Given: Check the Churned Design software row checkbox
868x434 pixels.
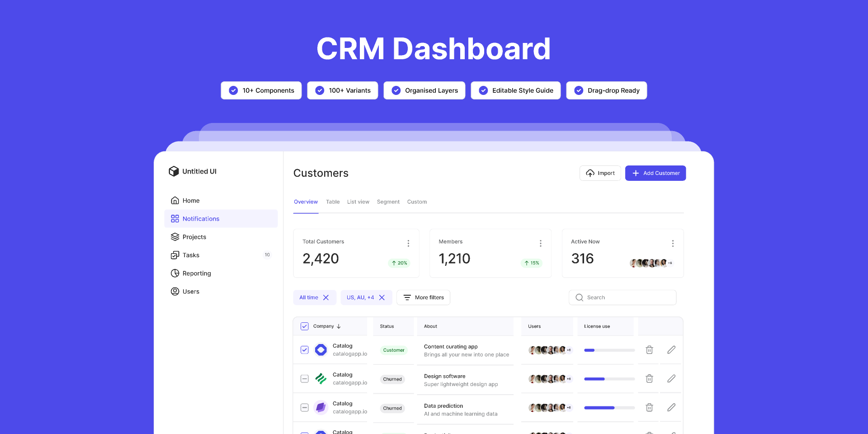Looking at the screenshot, I should coord(304,379).
